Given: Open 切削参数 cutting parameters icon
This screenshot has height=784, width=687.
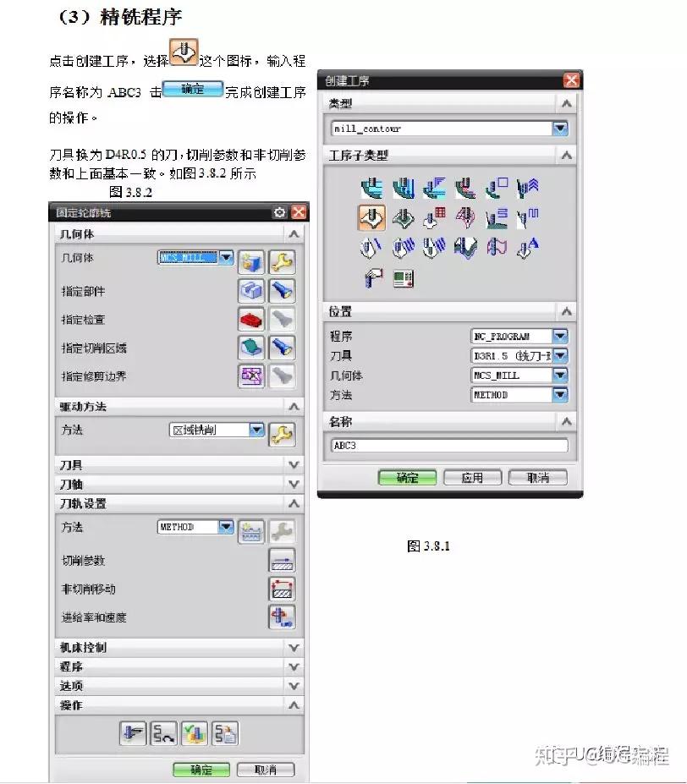Looking at the screenshot, I should click(x=283, y=560).
